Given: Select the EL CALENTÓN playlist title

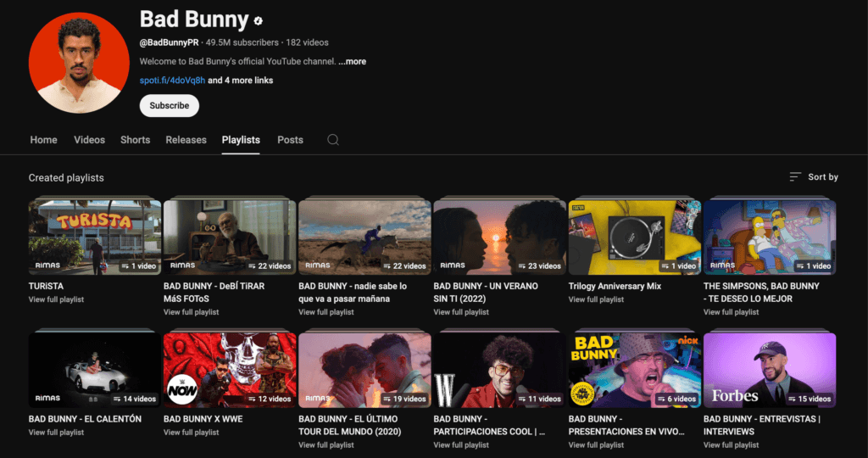Looking at the screenshot, I should pyautogui.click(x=85, y=419).
